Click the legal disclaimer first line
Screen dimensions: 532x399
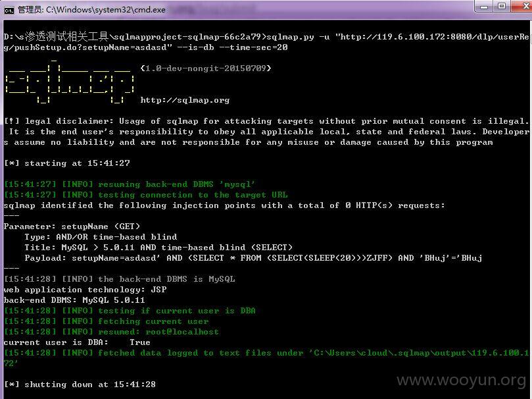pyautogui.click(x=266, y=121)
